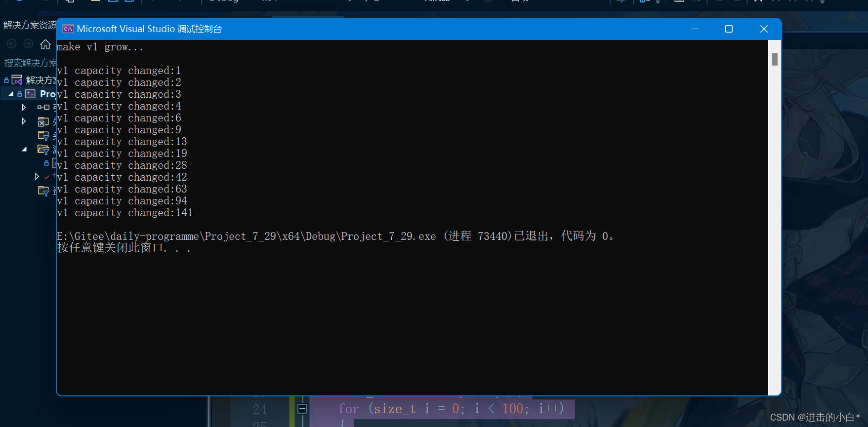Close the debug console window
Screen dimensions: 868x427
(764, 29)
